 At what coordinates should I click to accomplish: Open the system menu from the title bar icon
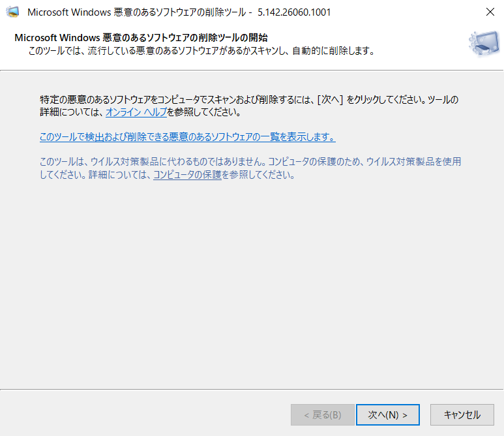pos(12,12)
